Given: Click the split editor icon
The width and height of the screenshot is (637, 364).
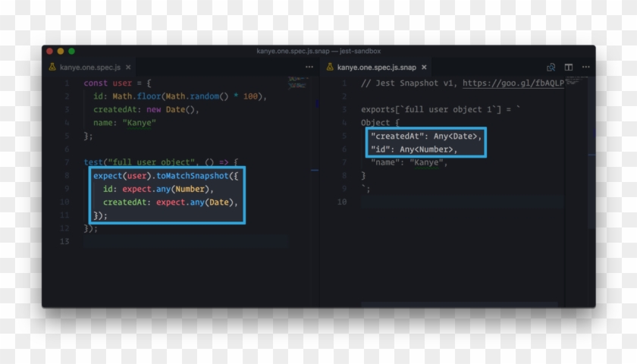Looking at the screenshot, I should [568, 67].
